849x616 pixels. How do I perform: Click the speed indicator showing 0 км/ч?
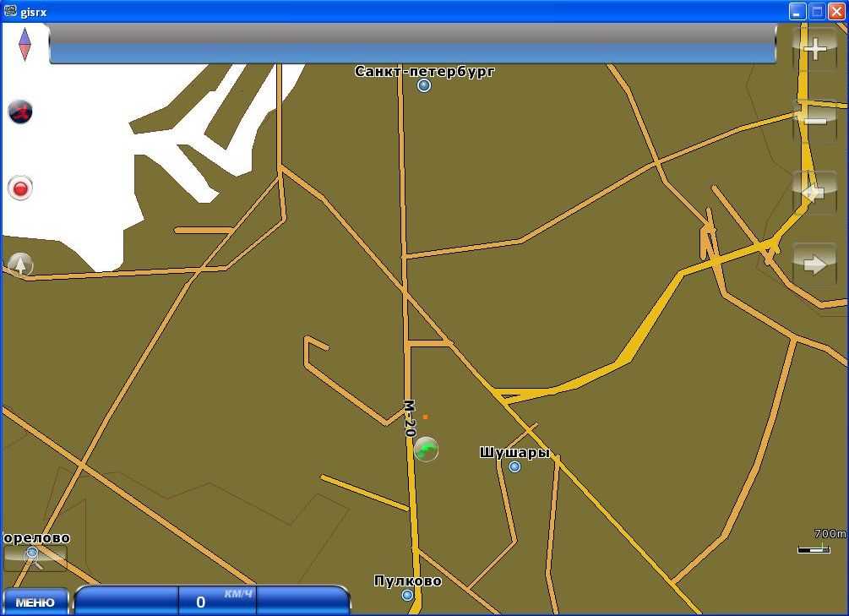[x=217, y=600]
